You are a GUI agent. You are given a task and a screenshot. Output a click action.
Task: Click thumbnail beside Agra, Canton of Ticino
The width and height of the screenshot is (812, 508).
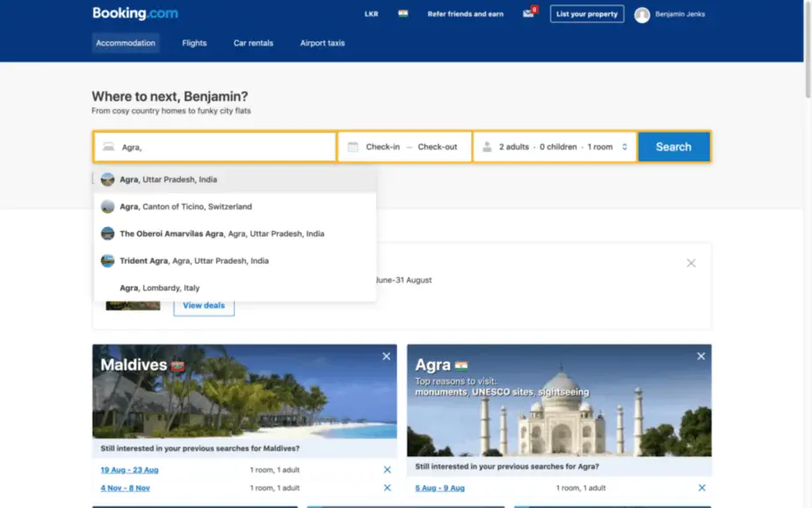pos(108,207)
